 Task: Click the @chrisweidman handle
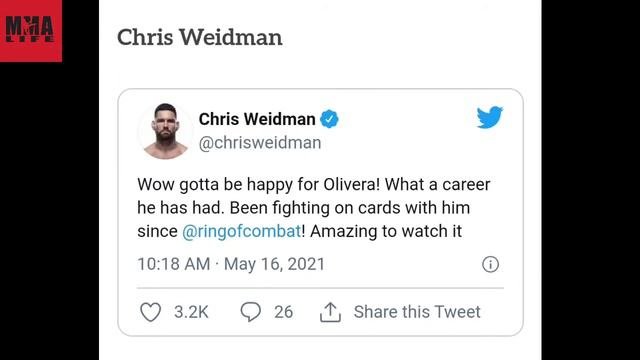point(260,143)
